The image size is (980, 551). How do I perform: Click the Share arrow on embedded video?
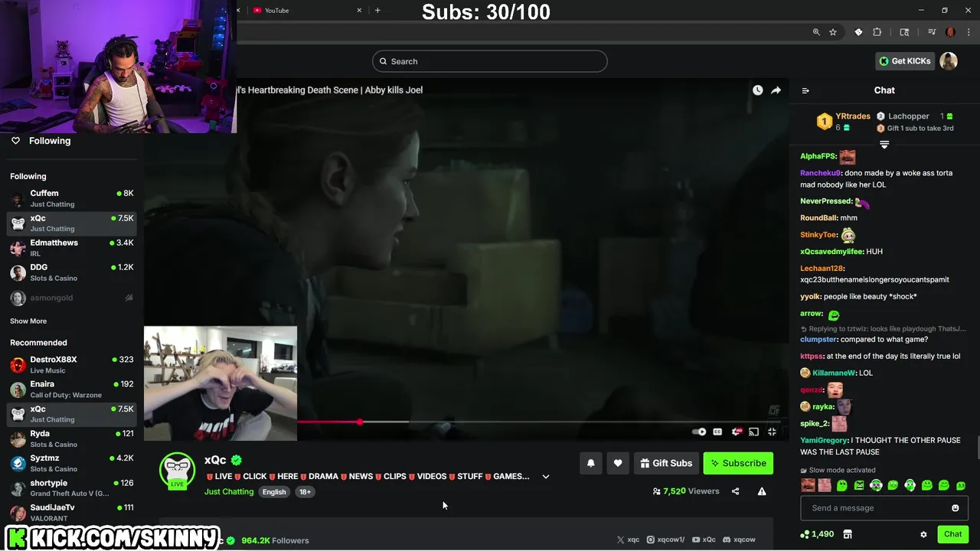tap(776, 90)
